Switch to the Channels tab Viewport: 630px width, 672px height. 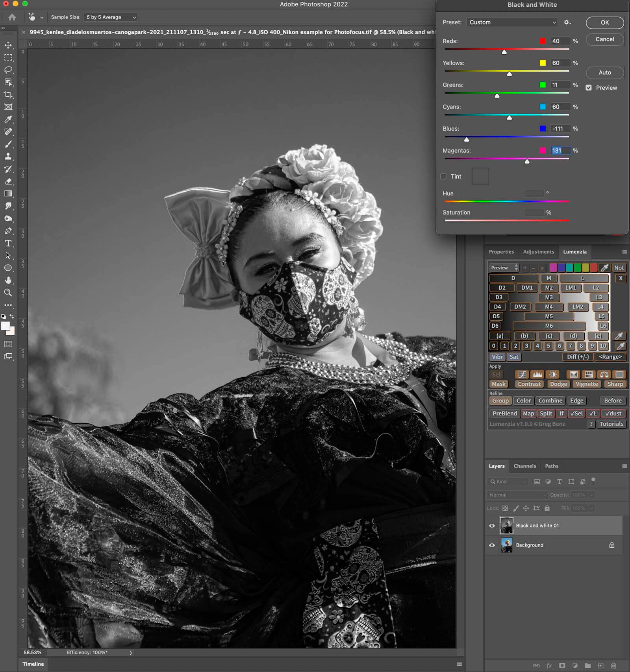pos(524,466)
